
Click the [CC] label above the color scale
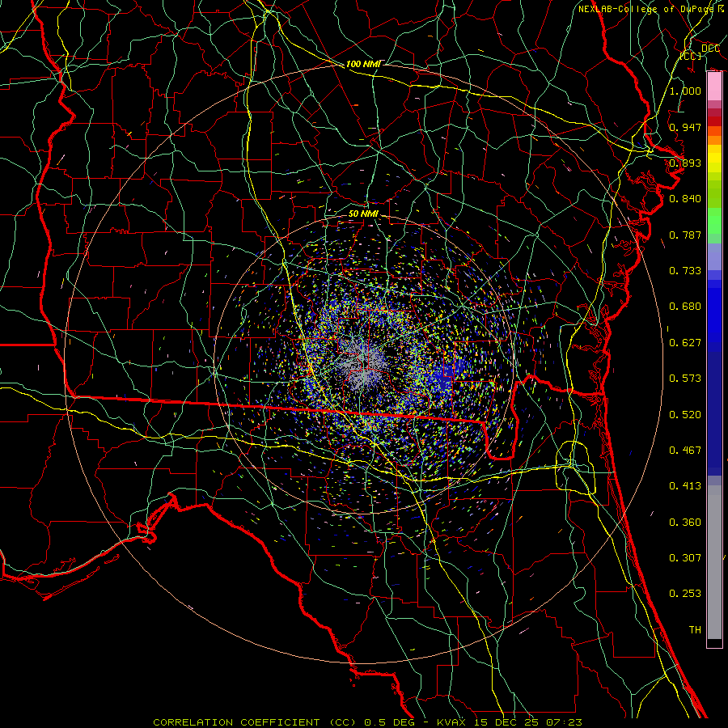(691, 56)
